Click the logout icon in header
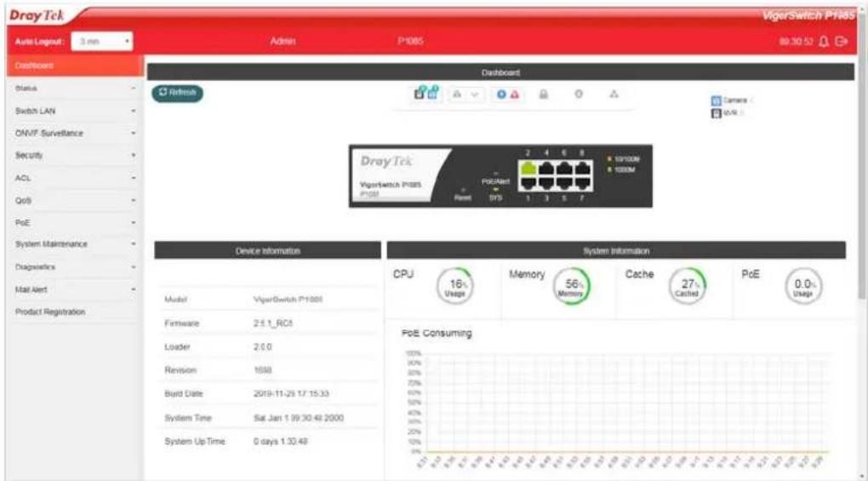 [842, 42]
